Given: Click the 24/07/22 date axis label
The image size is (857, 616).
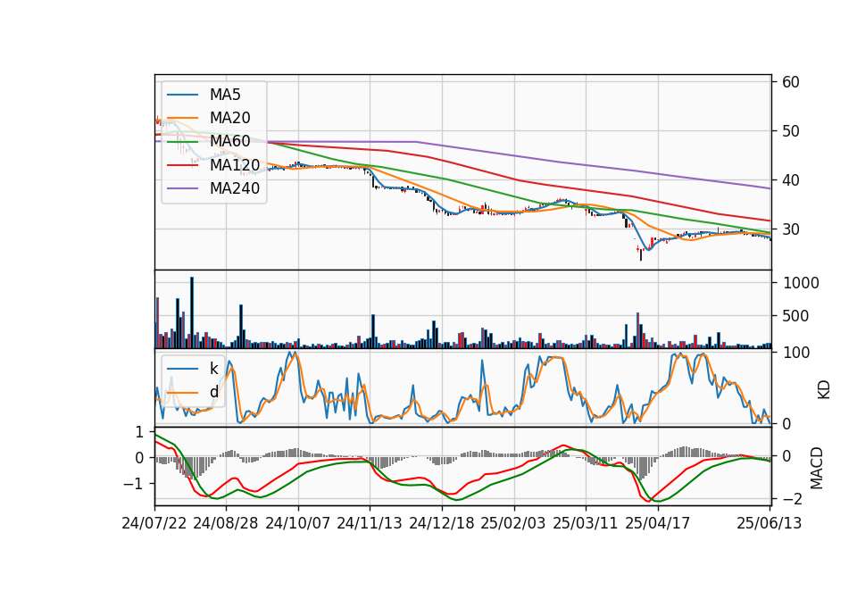Looking at the screenshot, I should point(154,523).
